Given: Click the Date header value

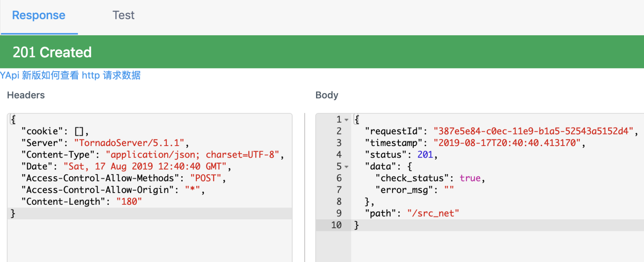Looking at the screenshot, I should click(x=145, y=167).
